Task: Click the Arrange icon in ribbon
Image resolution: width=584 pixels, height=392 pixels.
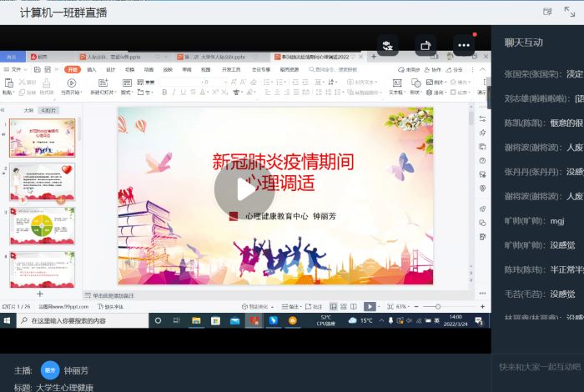Action: coord(429,93)
